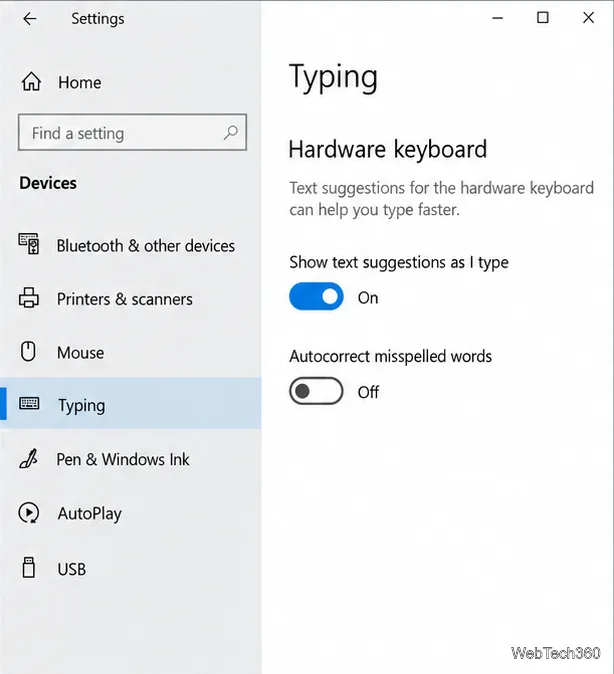The width and height of the screenshot is (614, 674).
Task: Turn off Show text suggestions as I type
Action: [316, 297]
